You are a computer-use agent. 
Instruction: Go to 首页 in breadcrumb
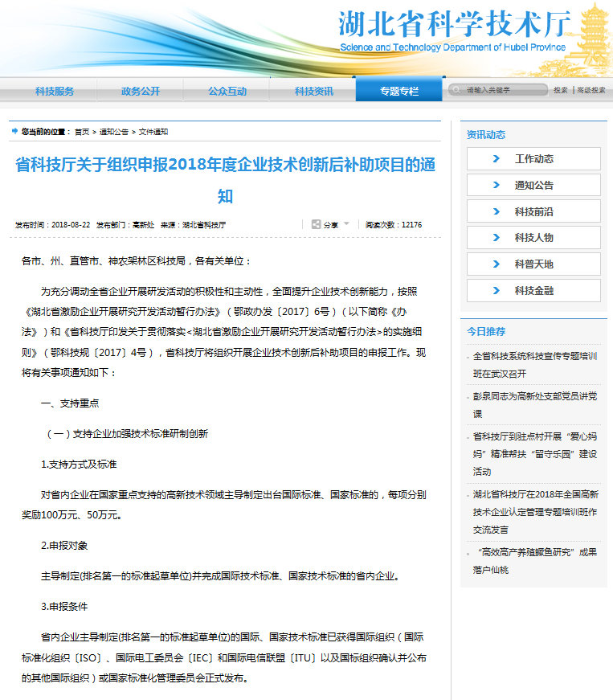click(x=82, y=132)
